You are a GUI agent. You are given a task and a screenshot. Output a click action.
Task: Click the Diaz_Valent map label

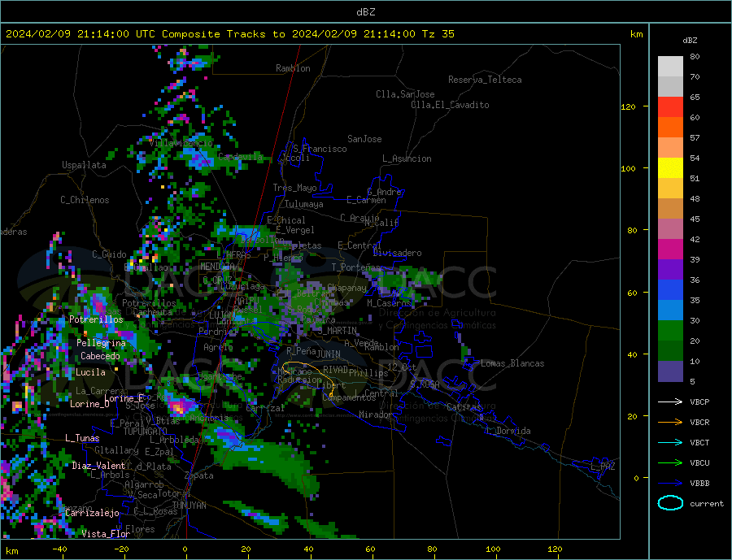98,466
